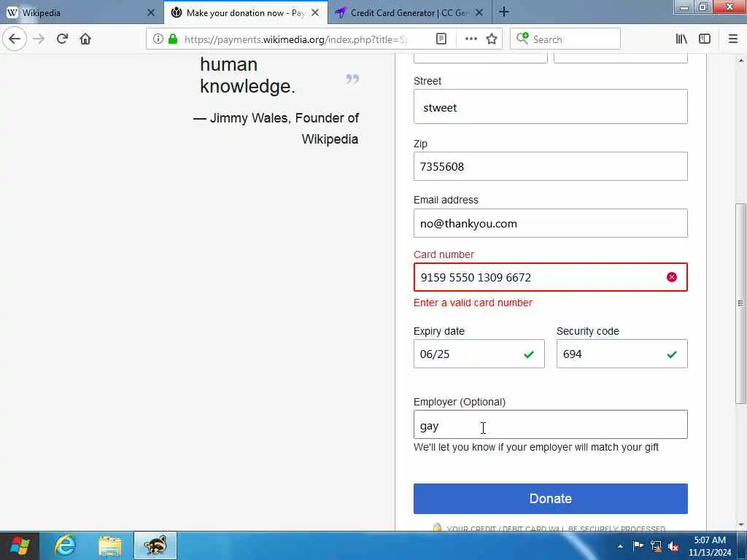Open the Firefox hamburger menu
The image size is (747, 560).
[x=733, y=39]
